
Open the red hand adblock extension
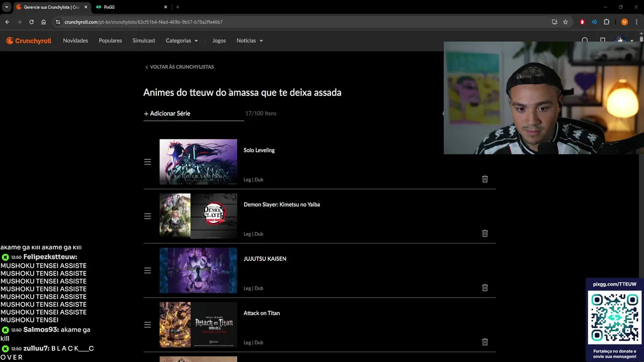(582, 22)
